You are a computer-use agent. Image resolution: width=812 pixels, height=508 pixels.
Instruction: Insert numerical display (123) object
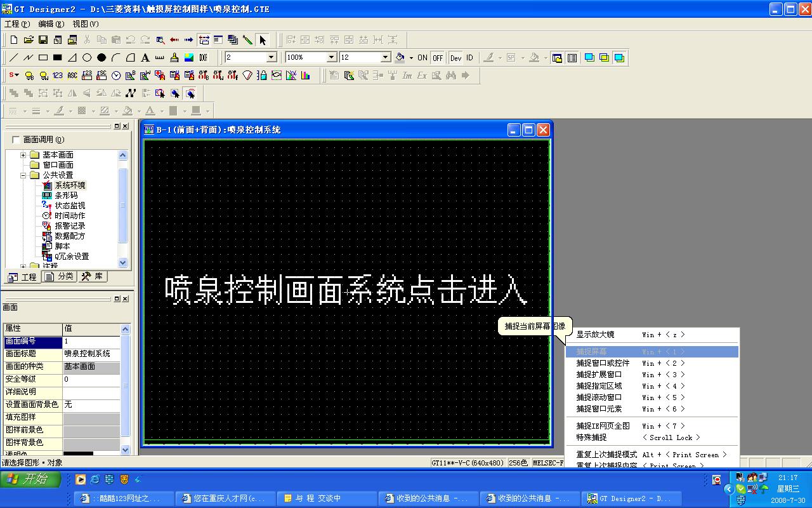(58, 76)
